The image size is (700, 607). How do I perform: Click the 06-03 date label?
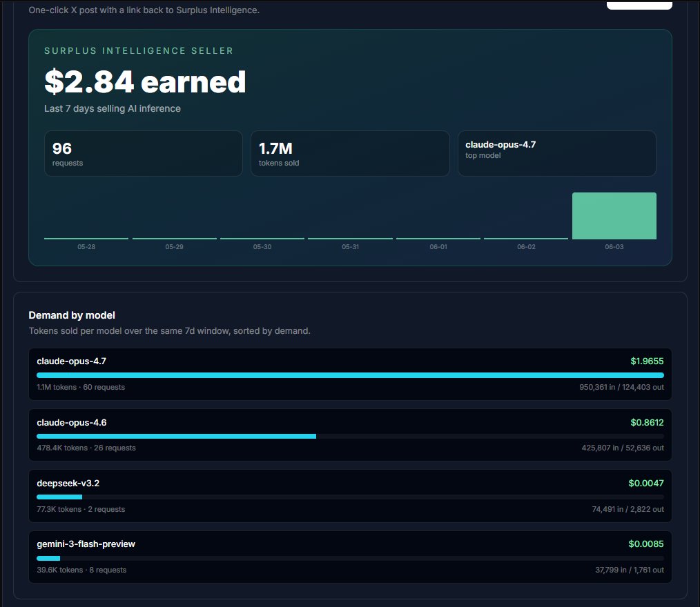pyautogui.click(x=614, y=247)
